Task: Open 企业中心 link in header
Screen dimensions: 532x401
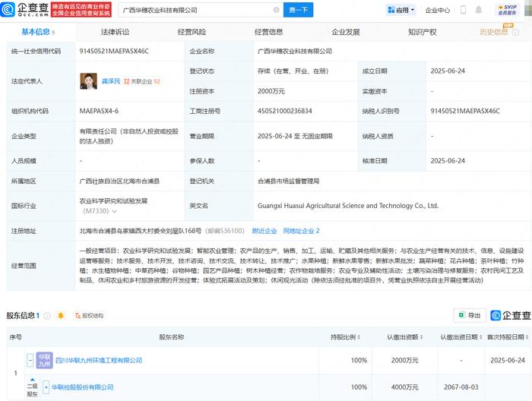Action: coord(437,10)
